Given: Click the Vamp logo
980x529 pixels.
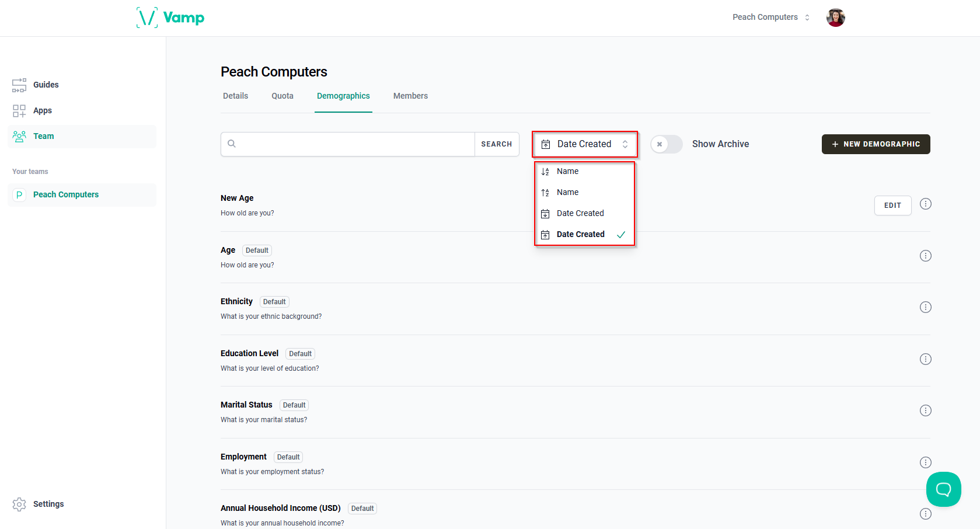Looking at the screenshot, I should (170, 18).
